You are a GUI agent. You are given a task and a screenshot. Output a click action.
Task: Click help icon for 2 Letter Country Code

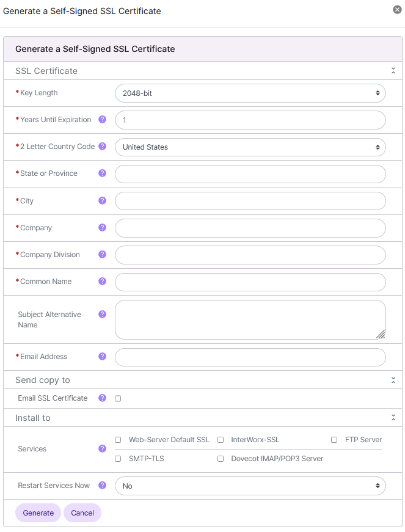click(102, 147)
